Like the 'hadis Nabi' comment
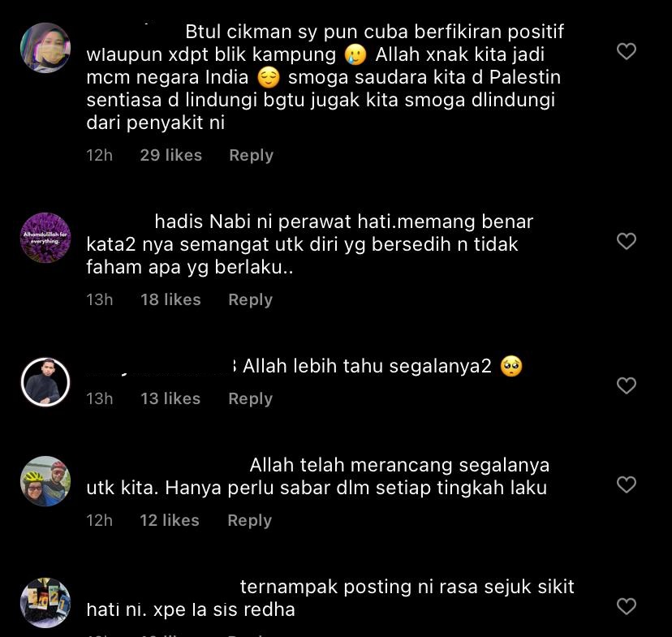The height and width of the screenshot is (637, 672). pyautogui.click(x=626, y=241)
